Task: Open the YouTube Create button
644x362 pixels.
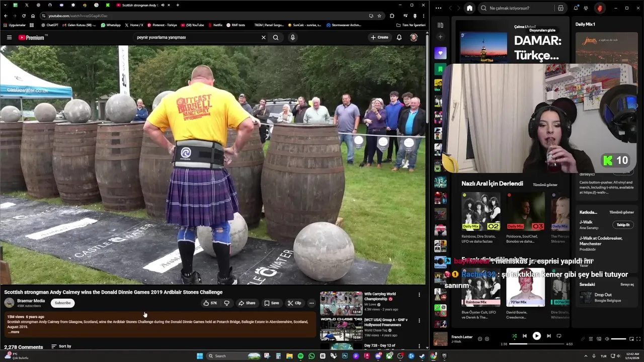Action: click(379, 37)
